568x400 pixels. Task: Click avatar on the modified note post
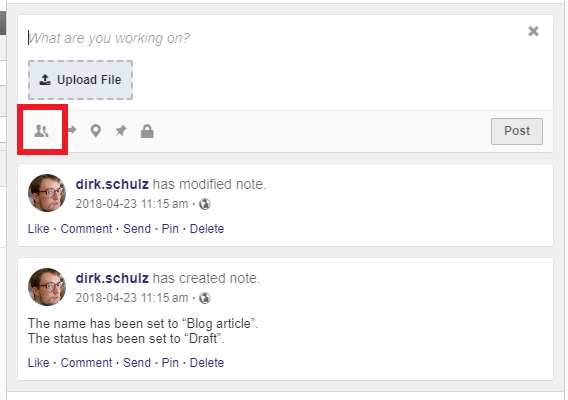(47, 193)
